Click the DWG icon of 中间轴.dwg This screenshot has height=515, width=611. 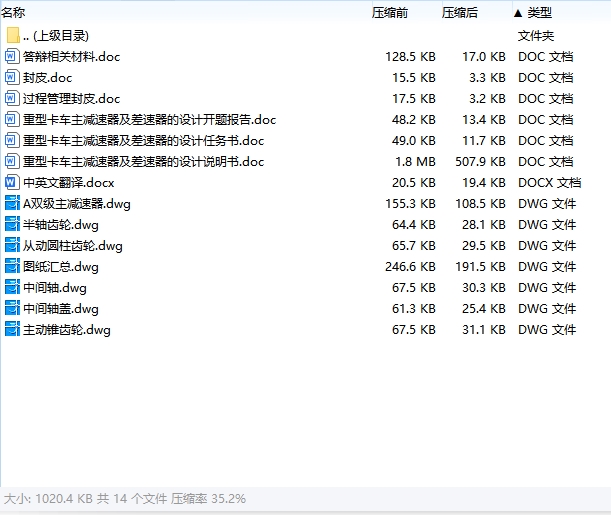point(12,288)
